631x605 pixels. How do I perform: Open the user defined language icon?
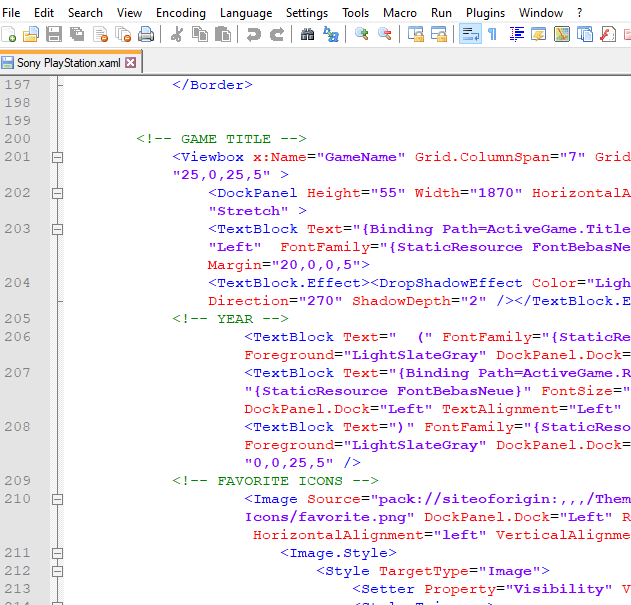(538, 34)
